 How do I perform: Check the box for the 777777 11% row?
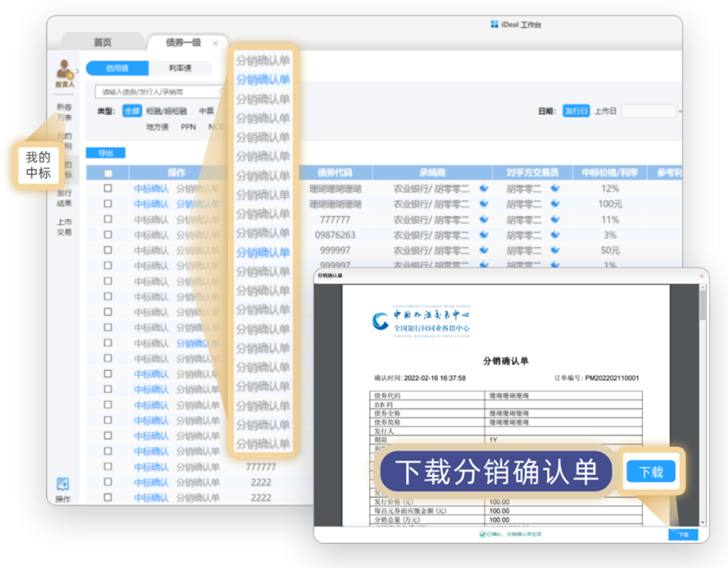click(x=108, y=219)
